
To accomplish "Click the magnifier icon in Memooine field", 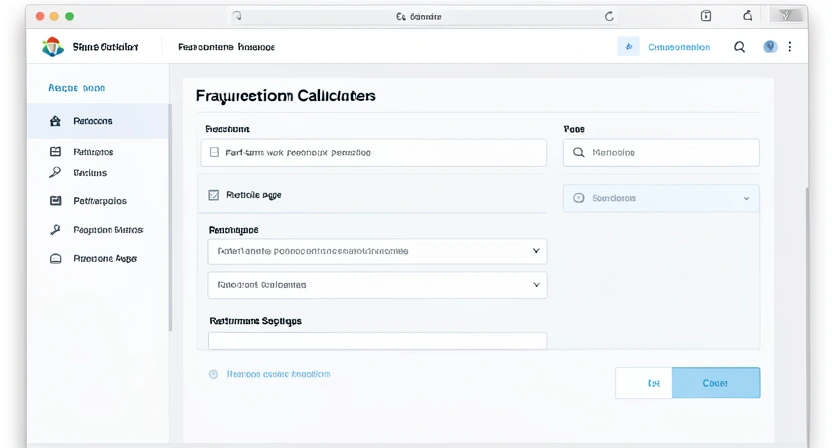I will click(x=578, y=152).
